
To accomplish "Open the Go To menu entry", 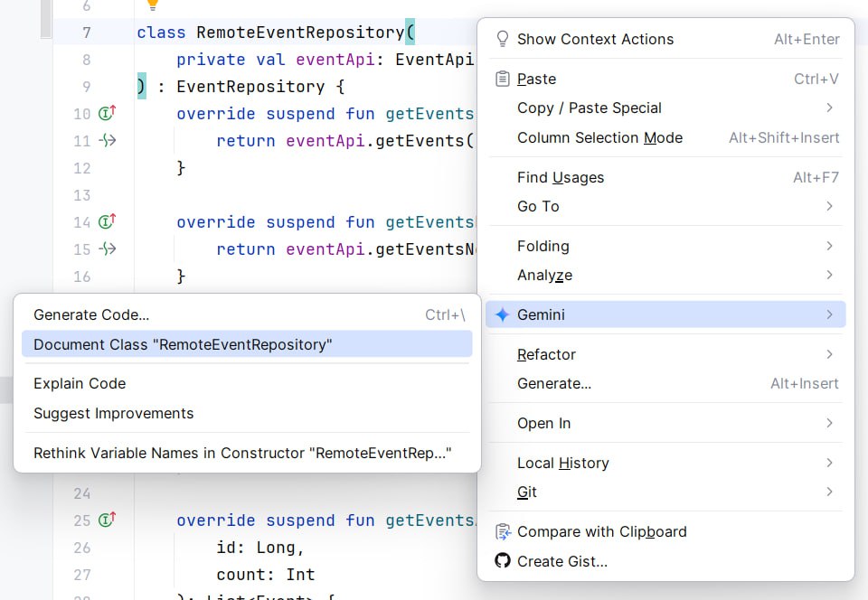I will (x=665, y=206).
